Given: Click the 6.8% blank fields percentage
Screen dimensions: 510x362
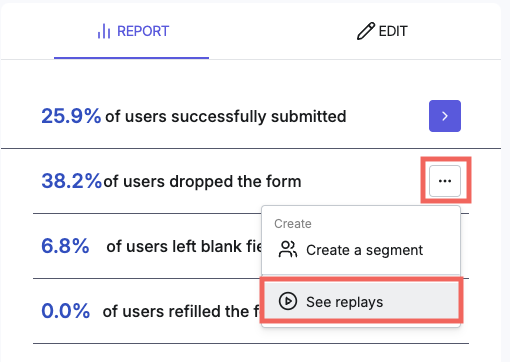Looking at the screenshot, I should [65, 246].
